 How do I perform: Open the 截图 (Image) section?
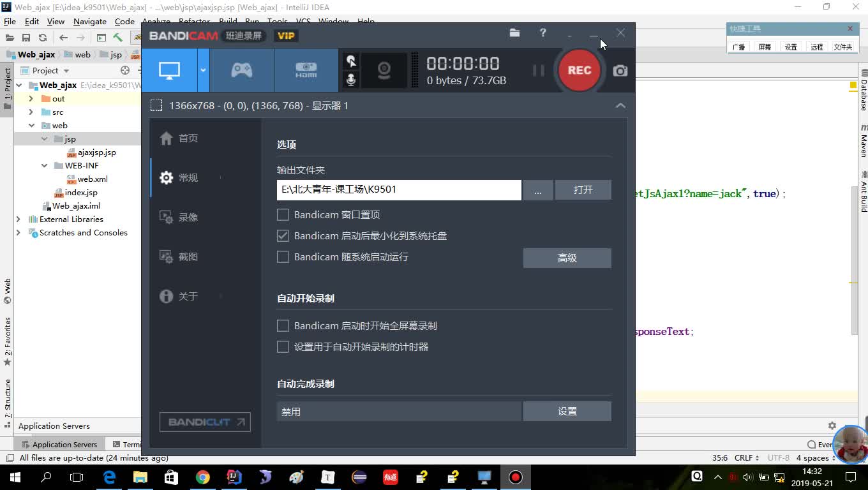point(179,257)
